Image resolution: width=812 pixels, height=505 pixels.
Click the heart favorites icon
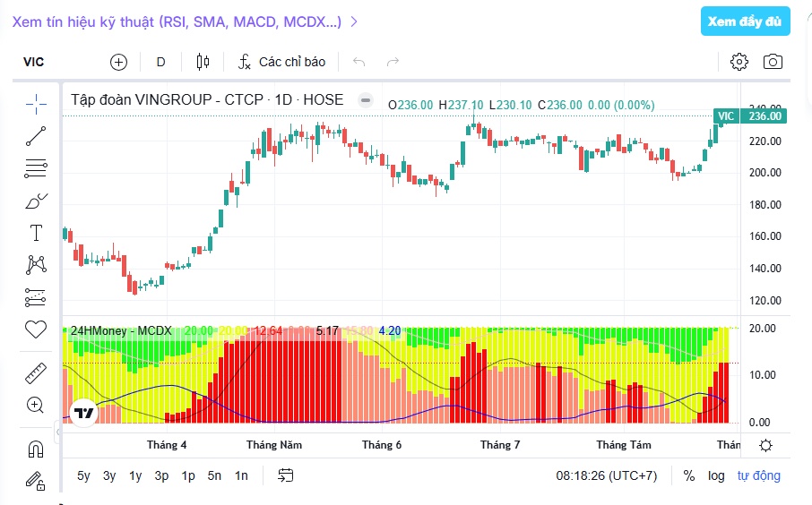point(36,330)
